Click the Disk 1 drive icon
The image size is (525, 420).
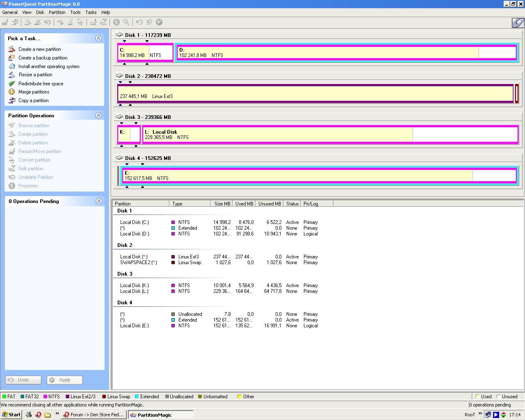click(119, 35)
